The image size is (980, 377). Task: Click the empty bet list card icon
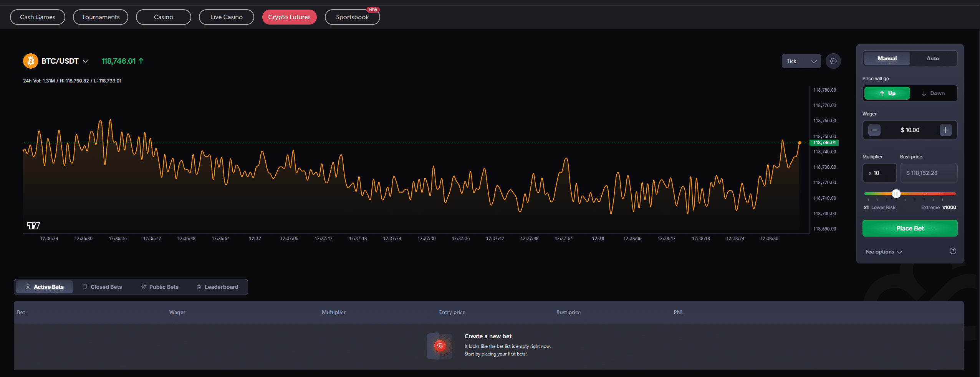(439, 346)
